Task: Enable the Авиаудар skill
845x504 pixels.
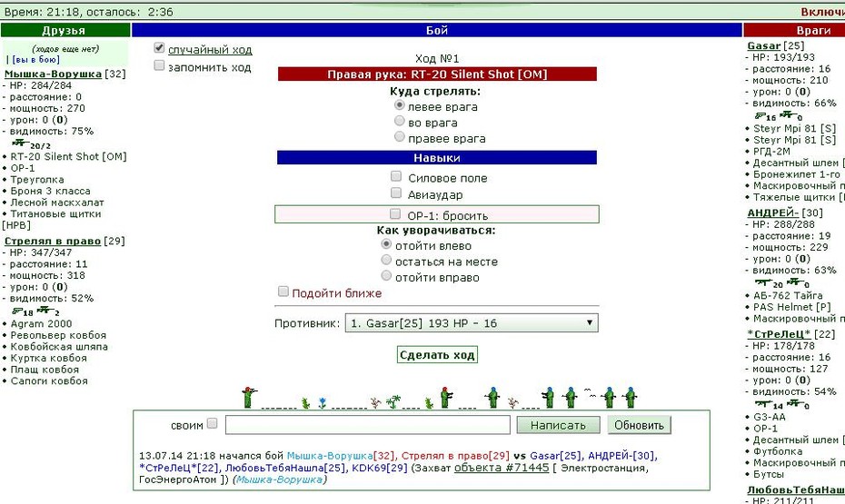Action: click(396, 193)
